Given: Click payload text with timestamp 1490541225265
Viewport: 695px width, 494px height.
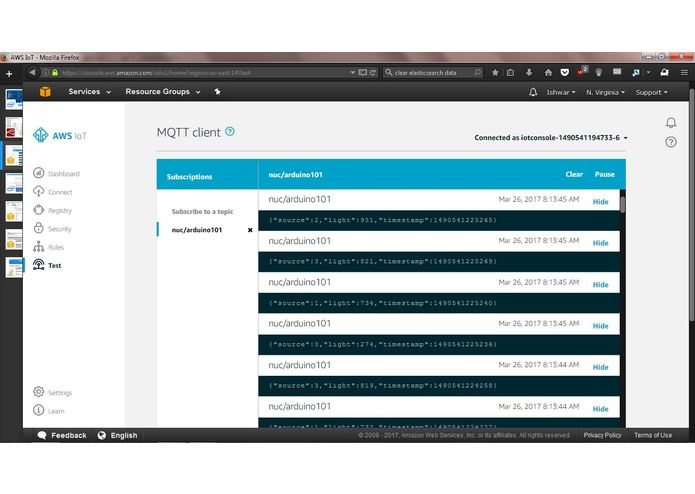Looking at the screenshot, I should [383, 220].
